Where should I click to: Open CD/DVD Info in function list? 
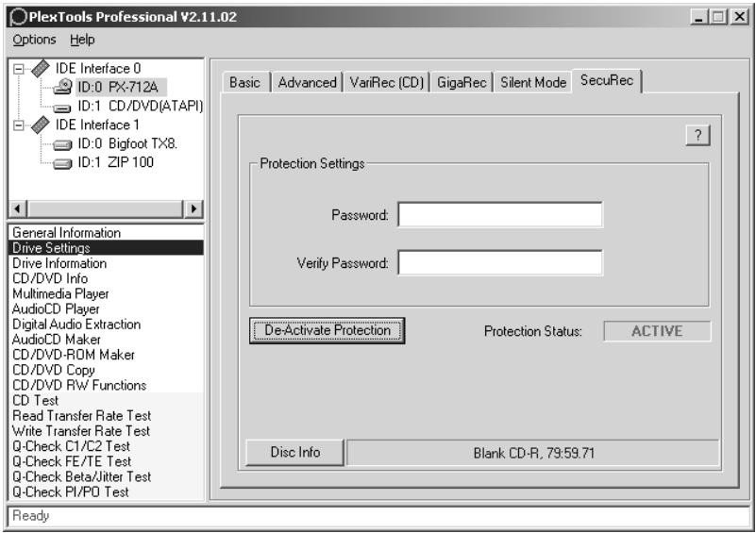point(106,278)
